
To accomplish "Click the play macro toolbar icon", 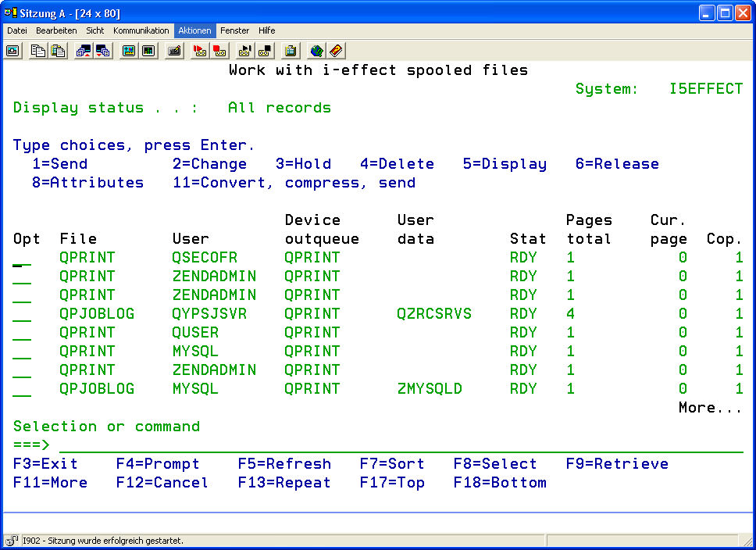I will [x=245, y=51].
